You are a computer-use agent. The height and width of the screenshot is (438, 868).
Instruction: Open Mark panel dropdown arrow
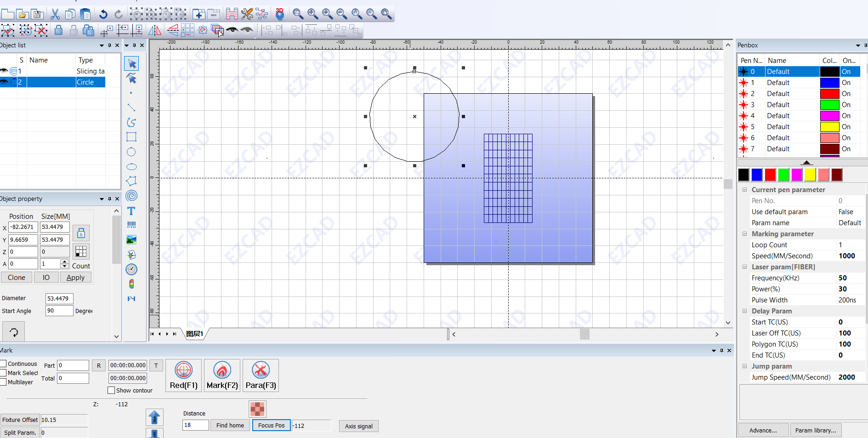click(714, 351)
